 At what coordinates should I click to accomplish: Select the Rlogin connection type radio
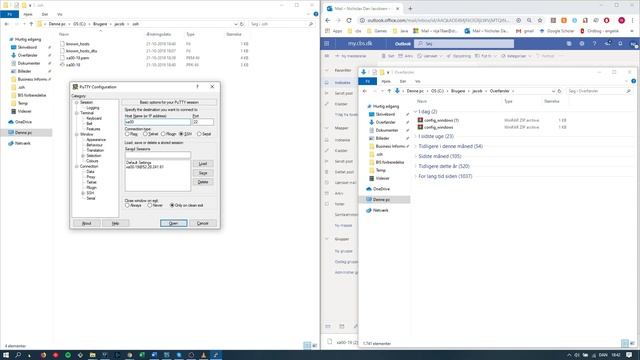pyautogui.click(x=163, y=134)
